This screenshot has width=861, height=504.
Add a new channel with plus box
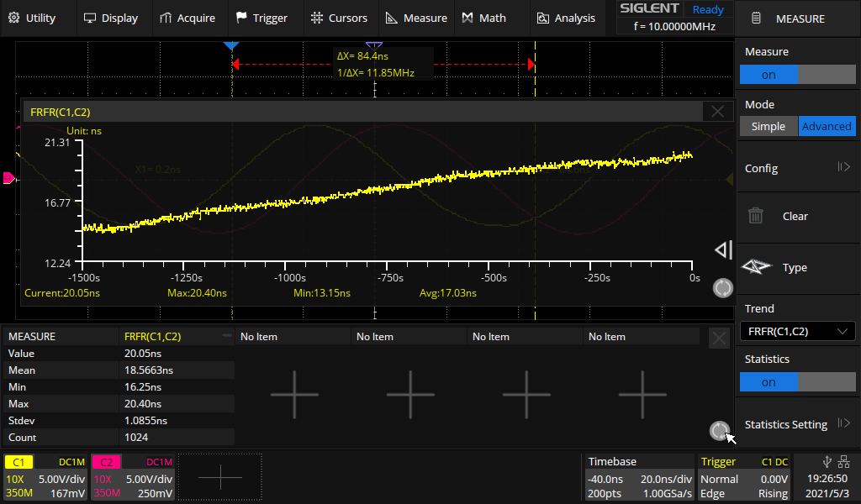220,477
